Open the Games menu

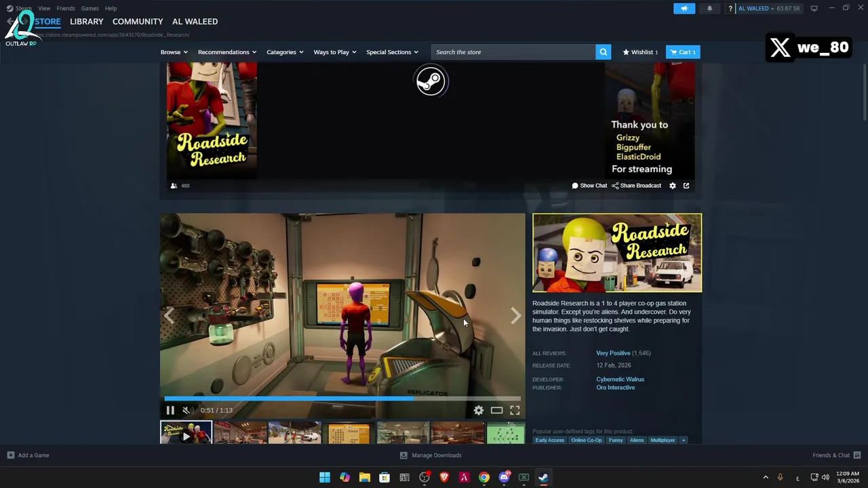pos(90,8)
